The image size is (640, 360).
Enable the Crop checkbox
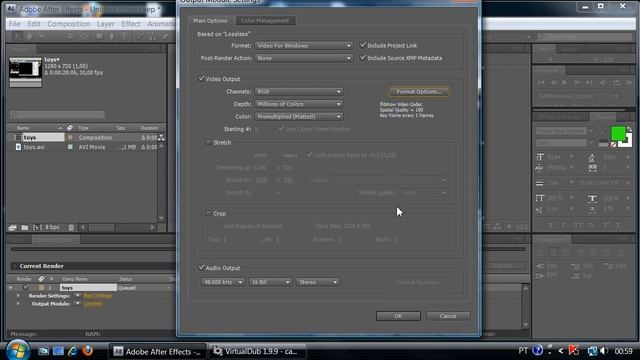point(209,213)
